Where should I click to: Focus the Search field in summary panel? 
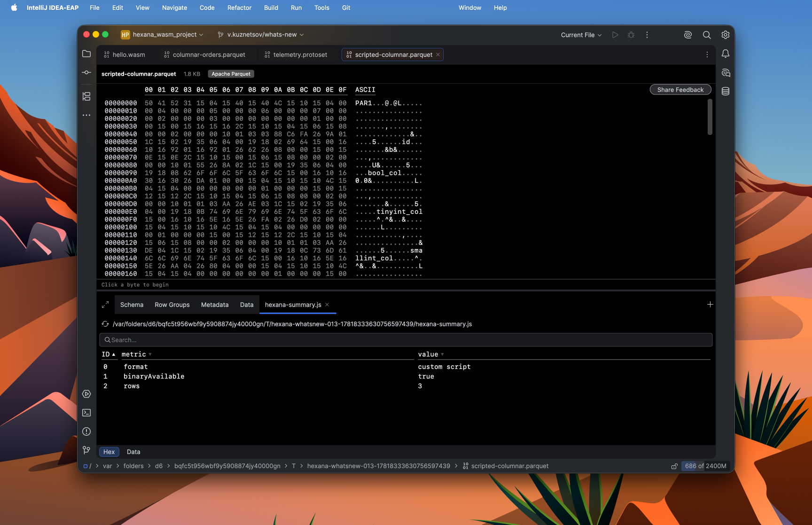coord(406,340)
